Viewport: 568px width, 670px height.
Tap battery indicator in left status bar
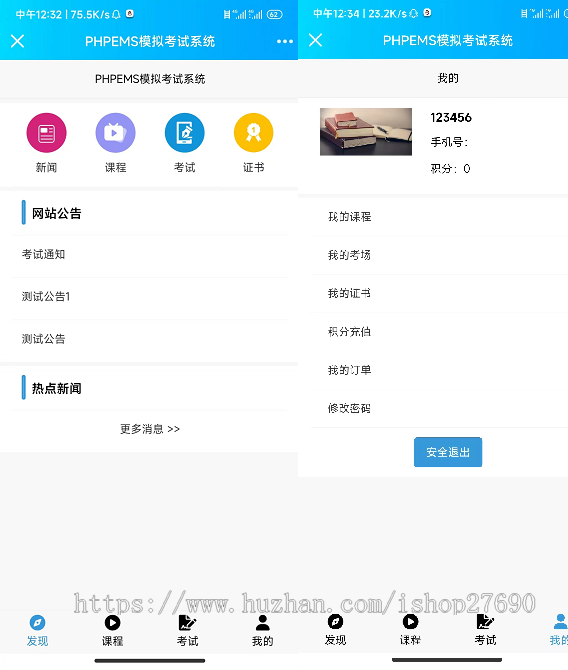tap(274, 15)
